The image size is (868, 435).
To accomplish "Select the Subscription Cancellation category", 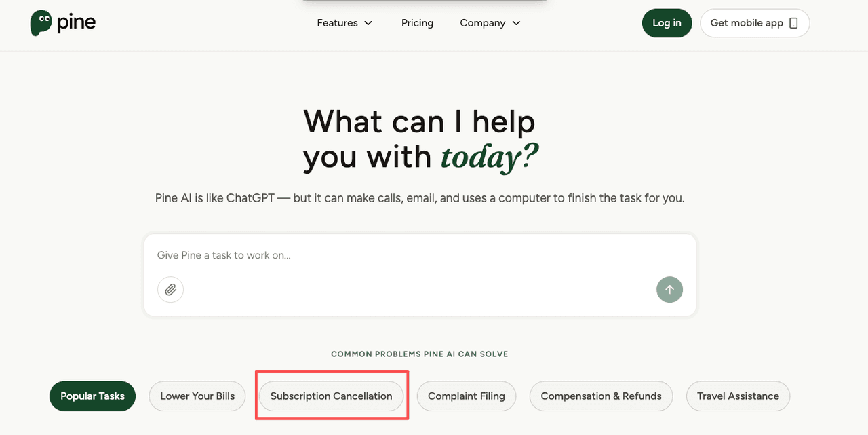I will 331,396.
